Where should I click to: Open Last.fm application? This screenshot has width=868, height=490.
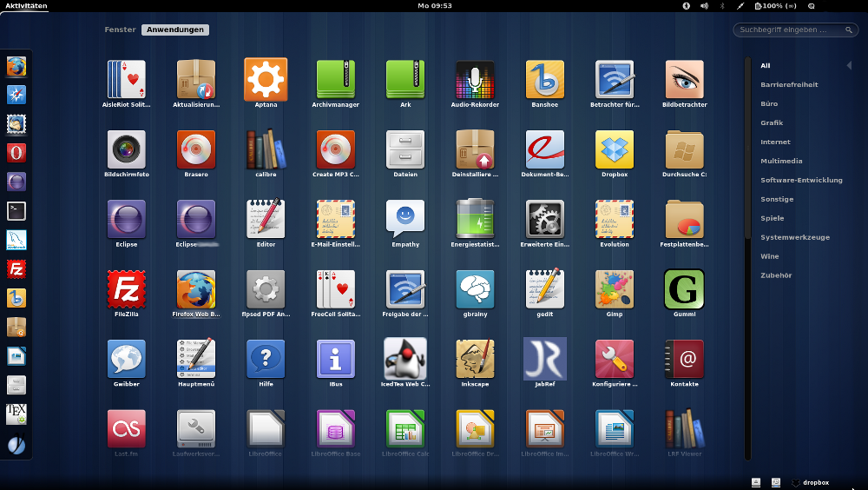coord(126,433)
